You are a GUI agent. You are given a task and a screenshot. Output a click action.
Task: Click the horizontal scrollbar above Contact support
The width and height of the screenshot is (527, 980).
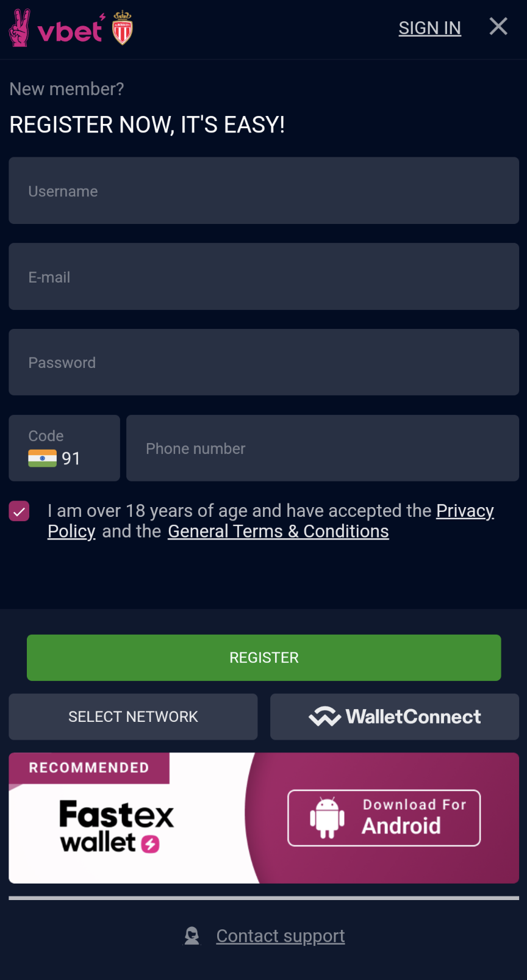[x=263, y=898]
